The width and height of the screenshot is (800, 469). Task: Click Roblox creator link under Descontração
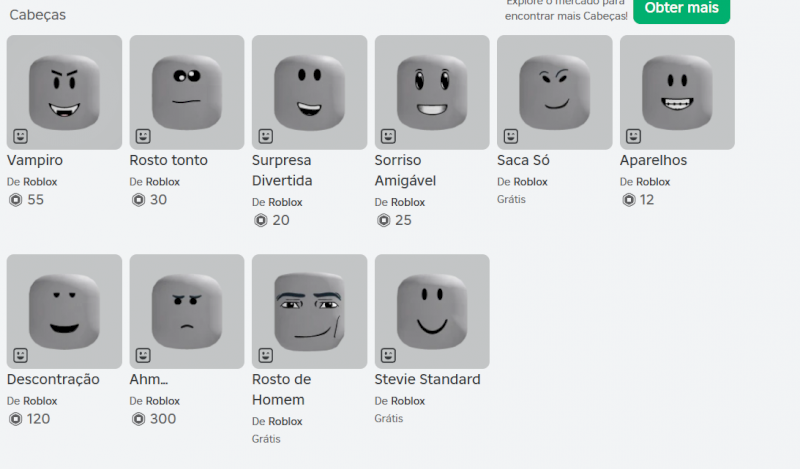point(40,401)
